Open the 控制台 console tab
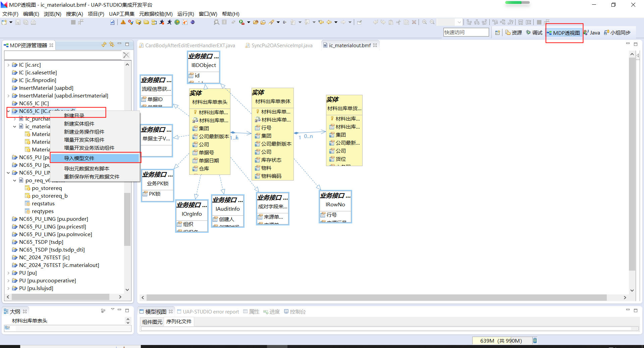644x348 pixels. 295,311
